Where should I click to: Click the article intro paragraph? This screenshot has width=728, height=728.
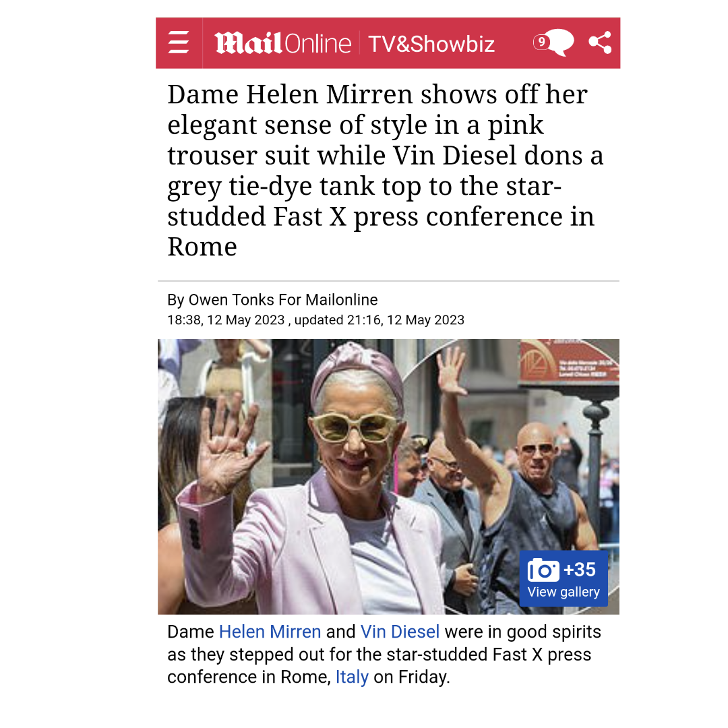point(384,655)
